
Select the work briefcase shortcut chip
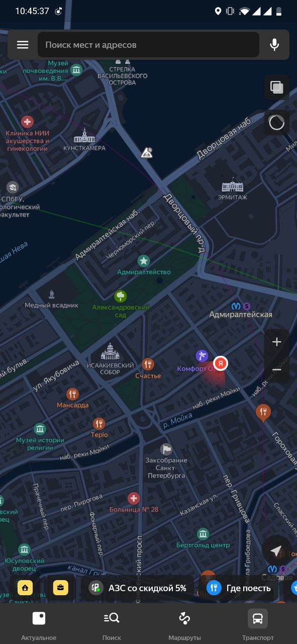60,588
